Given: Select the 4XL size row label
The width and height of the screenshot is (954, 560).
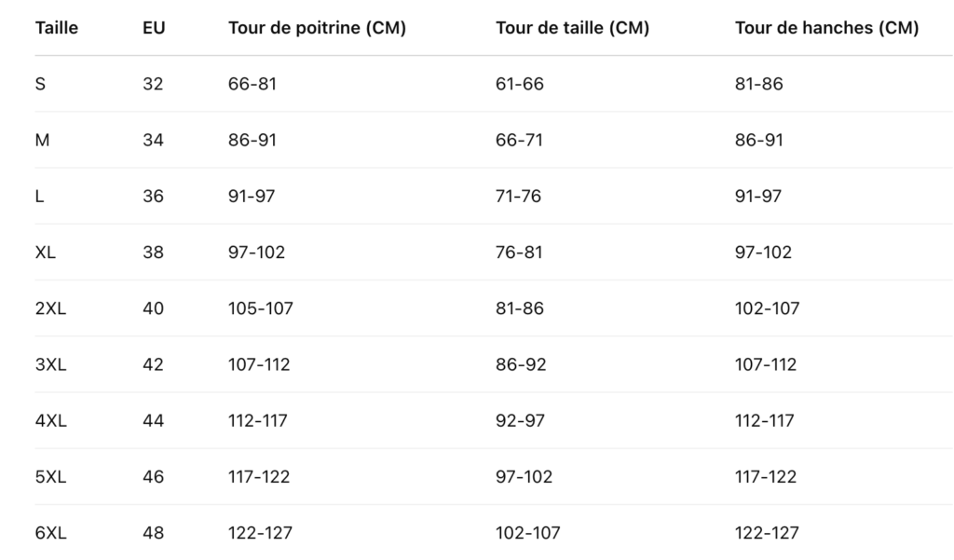Looking at the screenshot, I should pos(50,421).
